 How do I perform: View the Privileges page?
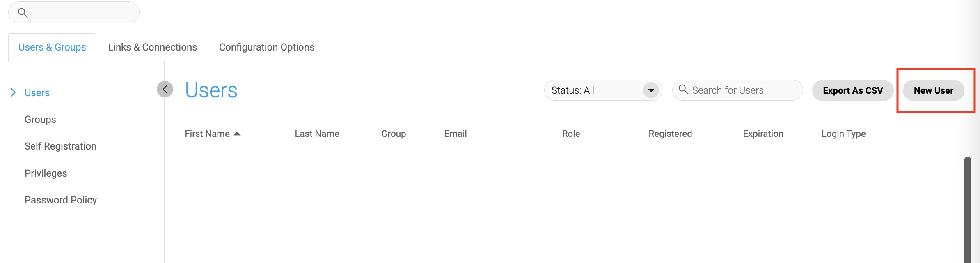(x=46, y=173)
